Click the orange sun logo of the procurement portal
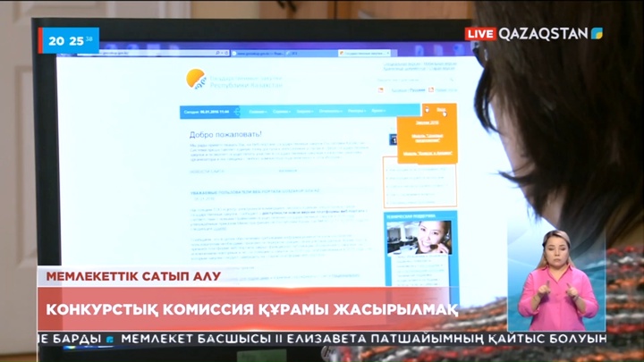Viewport: 644px width, 362px height. 196,79
